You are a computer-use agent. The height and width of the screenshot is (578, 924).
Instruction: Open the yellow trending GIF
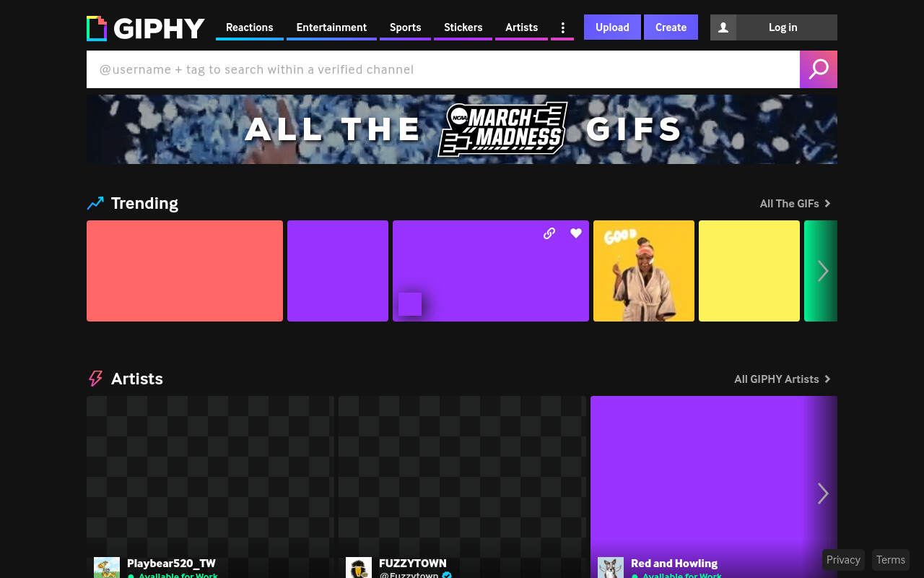click(749, 271)
